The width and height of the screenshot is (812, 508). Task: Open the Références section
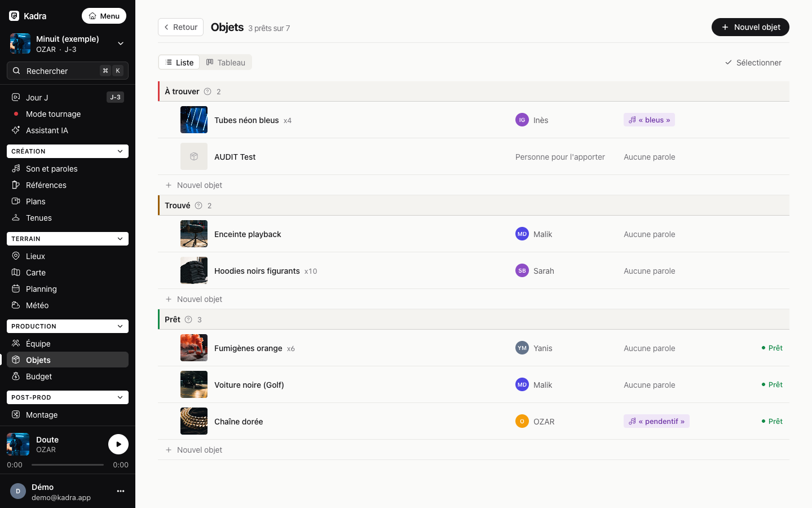(68, 185)
